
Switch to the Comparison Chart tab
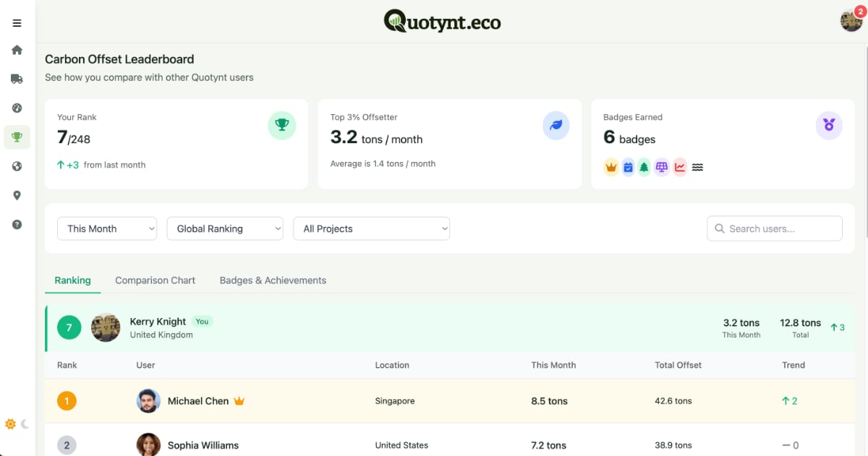click(155, 280)
